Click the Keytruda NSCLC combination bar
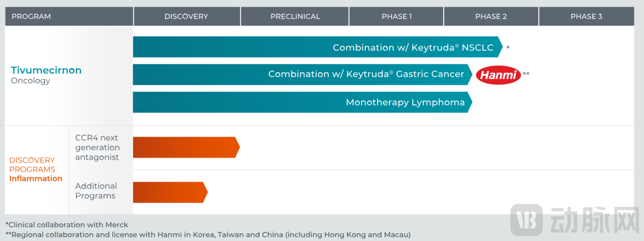This screenshot has height=241, width=644. (x=315, y=47)
